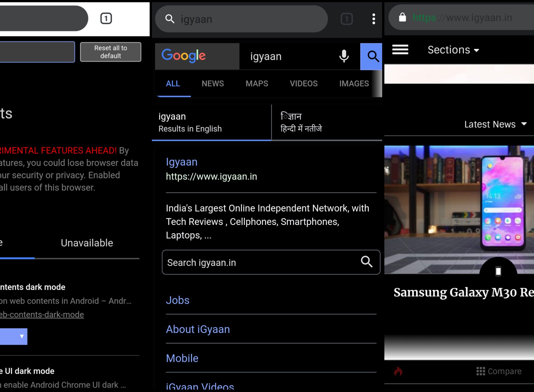Click the flame trending icon
The image size is (534, 392).
click(x=398, y=371)
